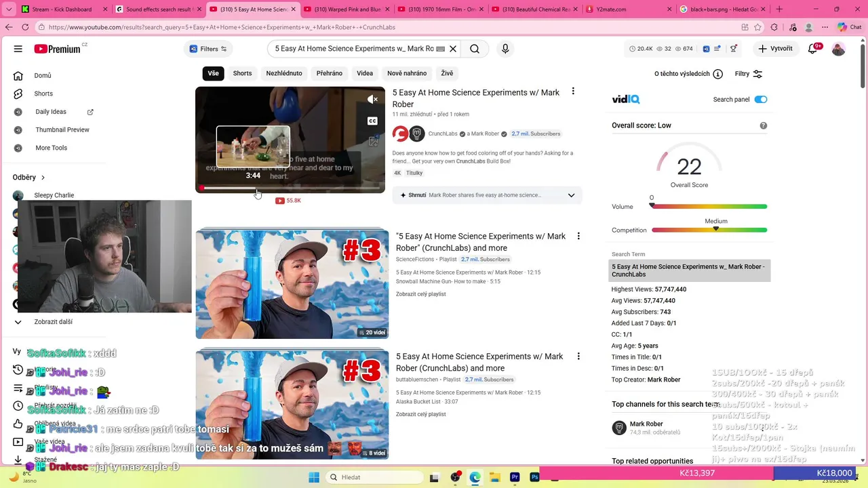This screenshot has height=488, width=868.
Task: Select the 'Videa' filter chip
Action: pos(365,73)
